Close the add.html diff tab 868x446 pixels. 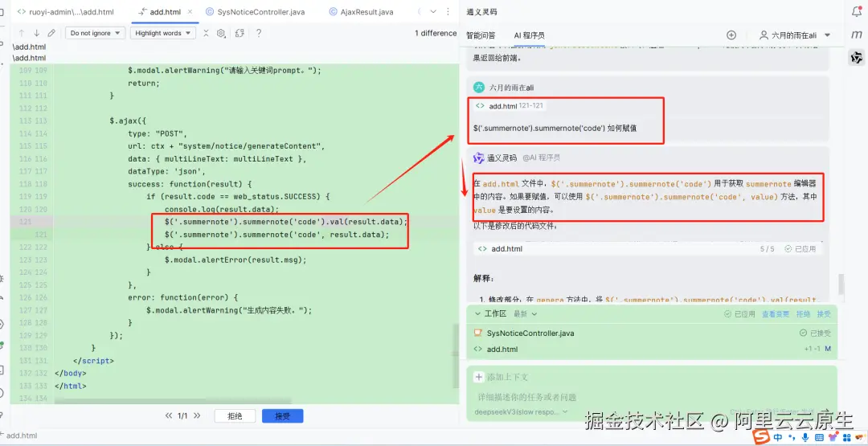[x=190, y=11]
